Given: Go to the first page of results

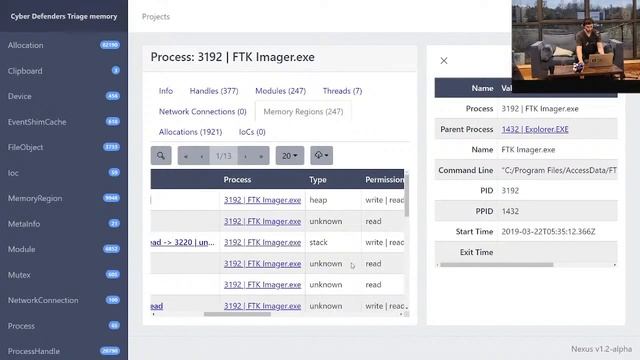Looking at the screenshot, I should click(x=186, y=156).
